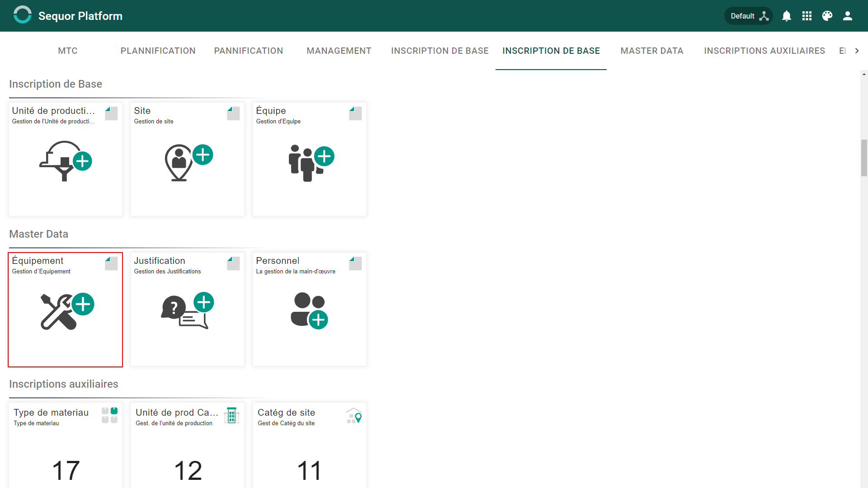
Task: Click 'La gestion de la main-d'œuvre' subtitle
Action: point(296,272)
